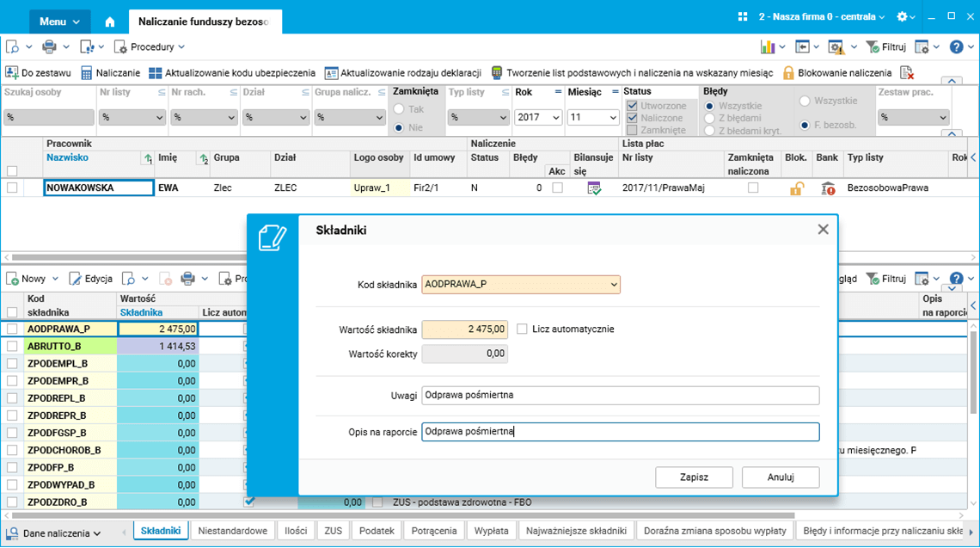Open the Rok 2017 dropdown
980x548 pixels.
(537, 118)
